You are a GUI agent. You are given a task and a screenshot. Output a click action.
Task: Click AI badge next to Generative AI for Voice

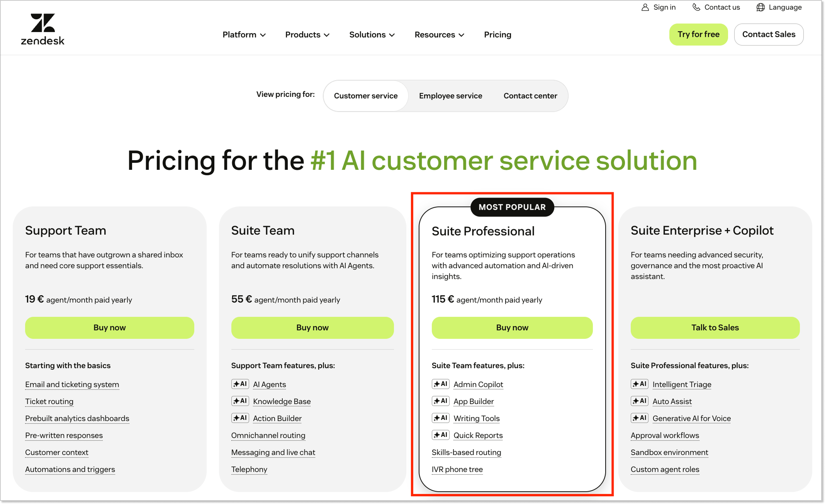[x=639, y=418]
